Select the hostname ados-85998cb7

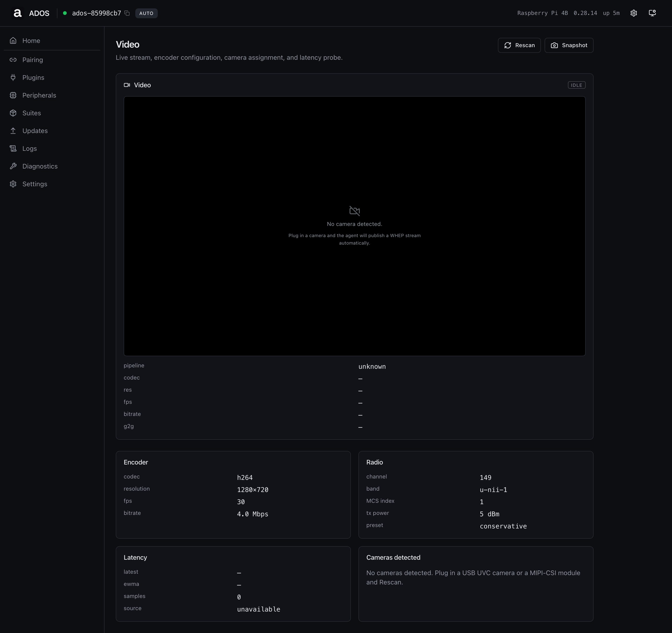[x=97, y=13]
